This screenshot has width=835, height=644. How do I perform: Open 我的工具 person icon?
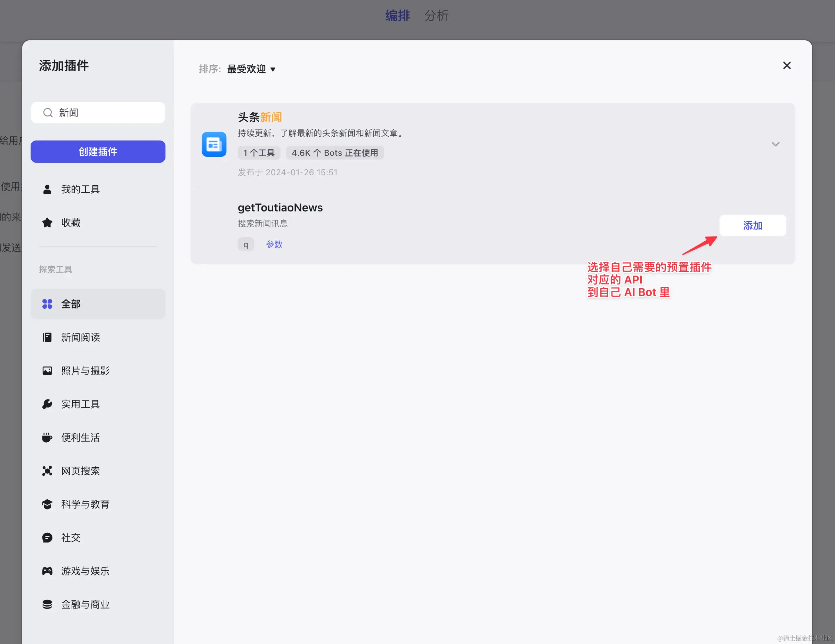47,189
